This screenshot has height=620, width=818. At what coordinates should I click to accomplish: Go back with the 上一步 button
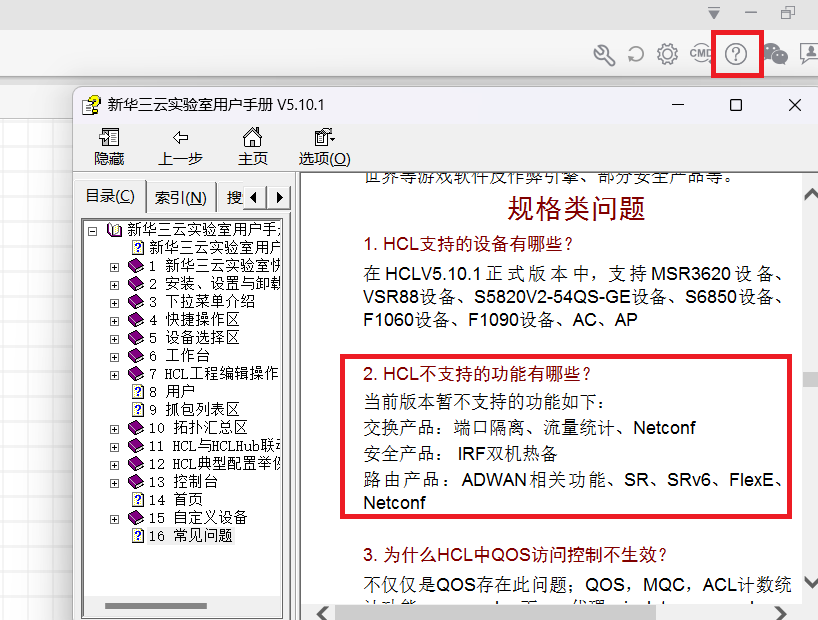[x=180, y=147]
